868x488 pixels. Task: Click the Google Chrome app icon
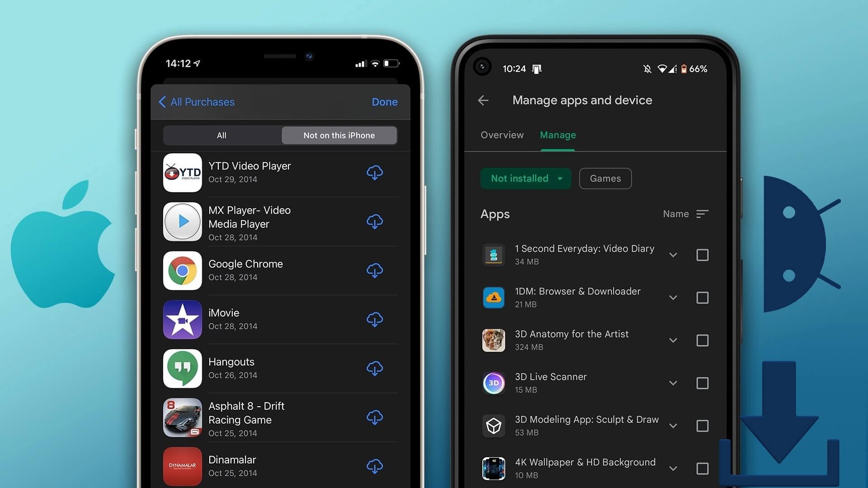pos(183,270)
